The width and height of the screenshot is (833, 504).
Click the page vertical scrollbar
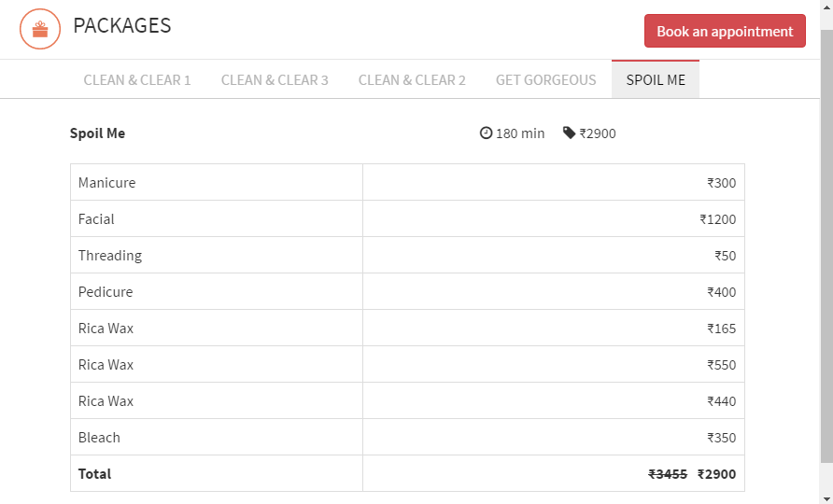[826, 243]
